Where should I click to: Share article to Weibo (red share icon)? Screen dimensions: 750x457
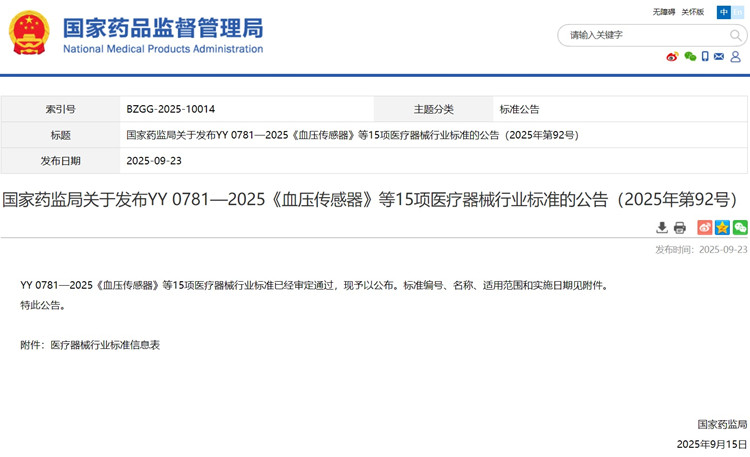(705, 228)
